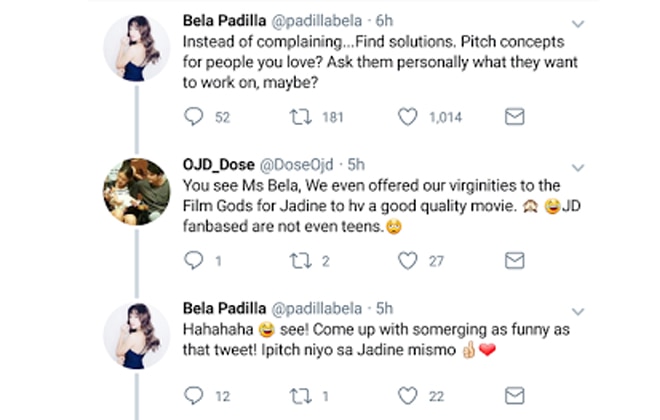The image size is (660, 420).
Task: Like Bela's tweet with 22 likes
Action: (x=407, y=396)
